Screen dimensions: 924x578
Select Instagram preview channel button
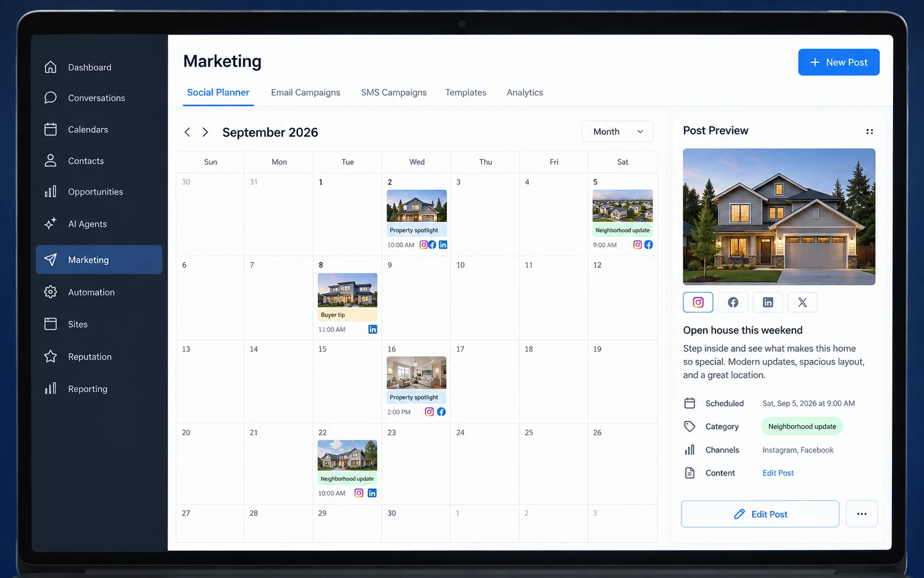(698, 302)
